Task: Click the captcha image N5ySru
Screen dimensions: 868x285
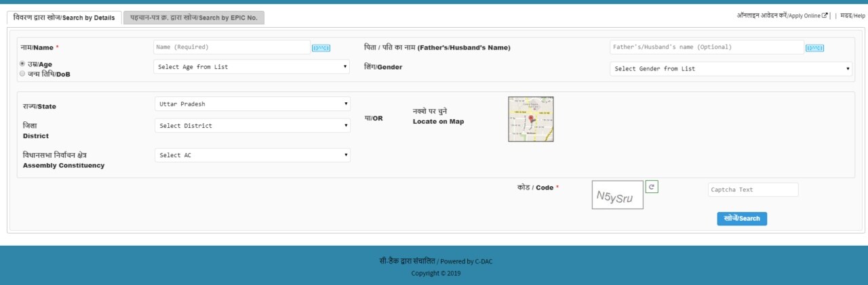Action: click(618, 195)
